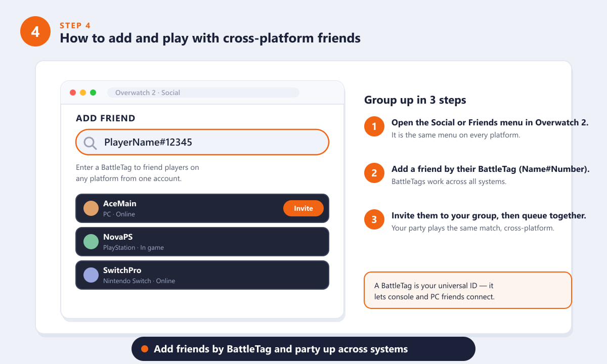Click the Add friends by BattleTag caption pill
This screenshot has height=364, width=607.
click(303, 349)
